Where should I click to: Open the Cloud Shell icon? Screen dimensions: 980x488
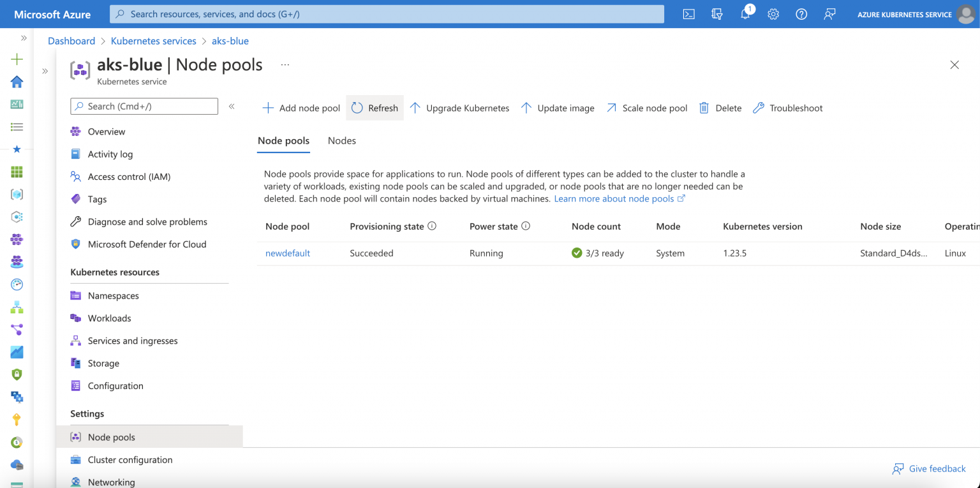coord(688,14)
